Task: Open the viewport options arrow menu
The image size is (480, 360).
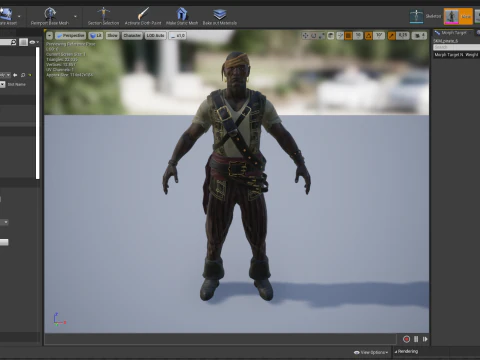Action: pos(50,35)
